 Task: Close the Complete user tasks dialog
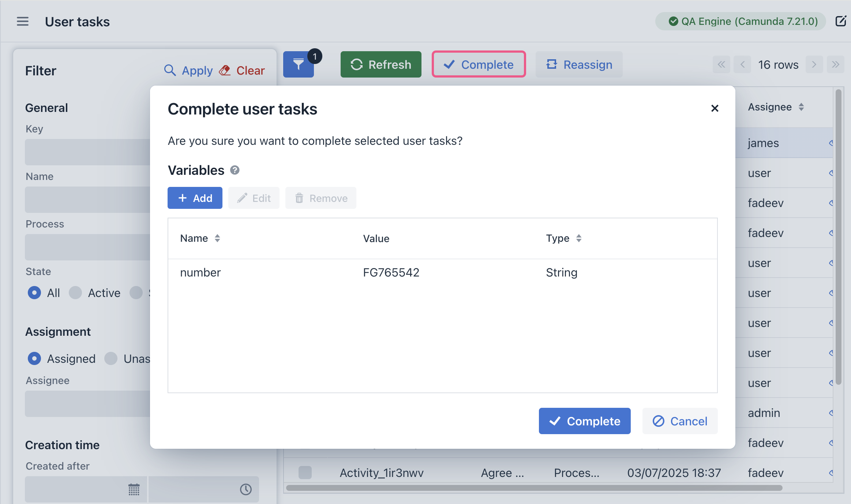(x=715, y=108)
